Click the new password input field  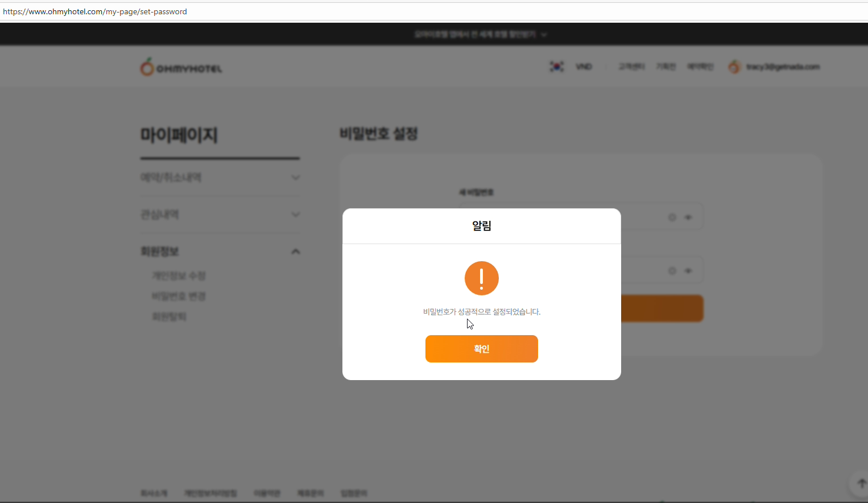pos(581,217)
